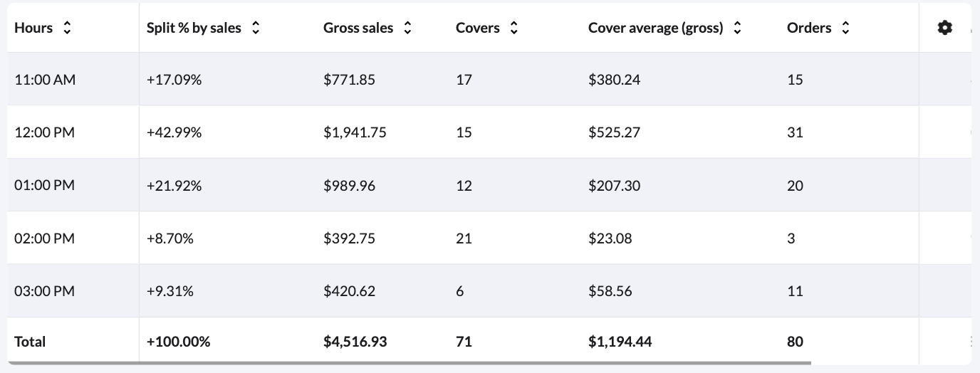This screenshot has height=373, width=980.
Task: Select the 01:00 PM row
Action: (45, 185)
